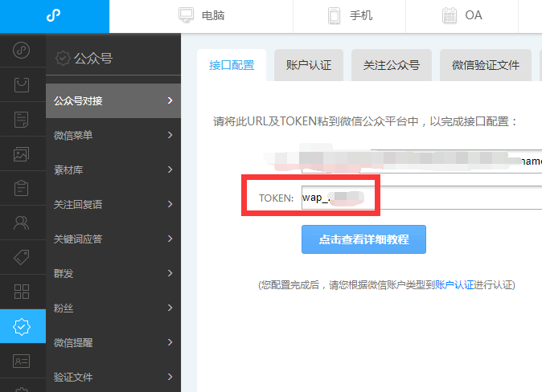Open the picture gallery sidebar icon
The width and height of the screenshot is (542, 392).
[22, 154]
